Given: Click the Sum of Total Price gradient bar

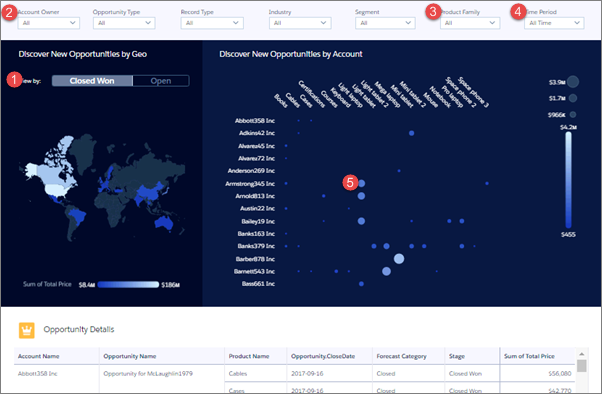Looking at the screenshot, I should (128, 285).
